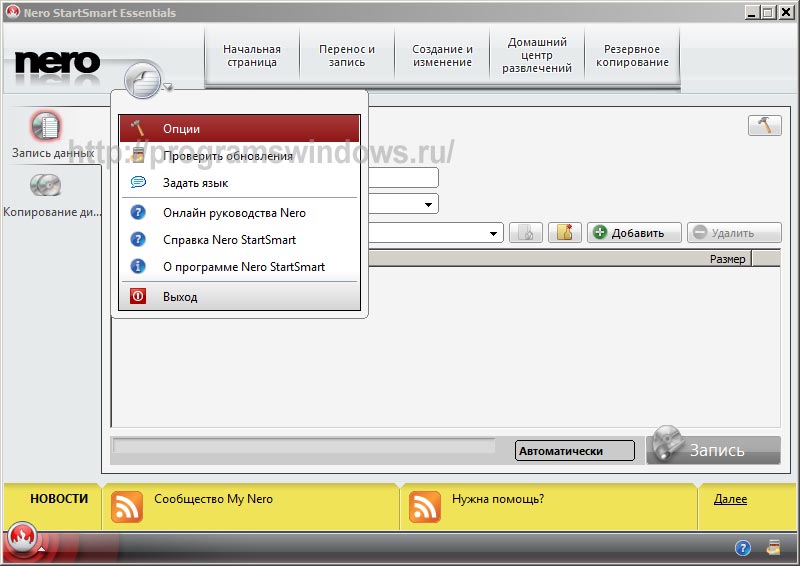The width and height of the screenshot is (800, 566).
Task: Click the Добавить button
Action: point(634,233)
